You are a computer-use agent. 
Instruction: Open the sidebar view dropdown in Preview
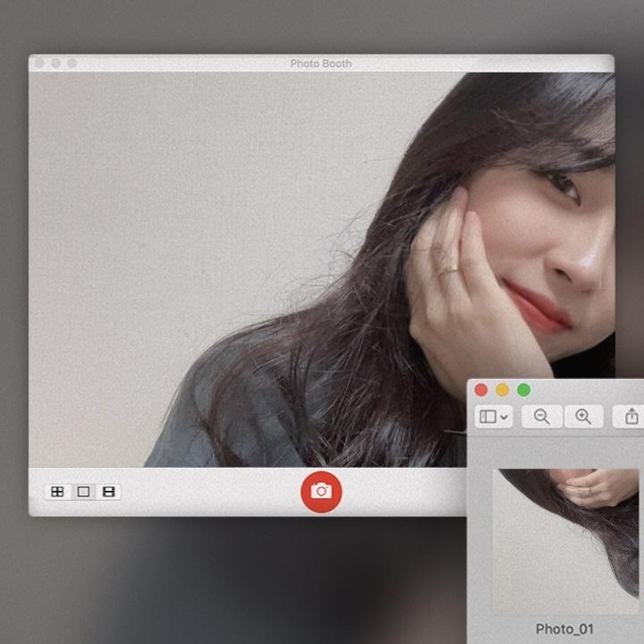pyautogui.click(x=494, y=417)
